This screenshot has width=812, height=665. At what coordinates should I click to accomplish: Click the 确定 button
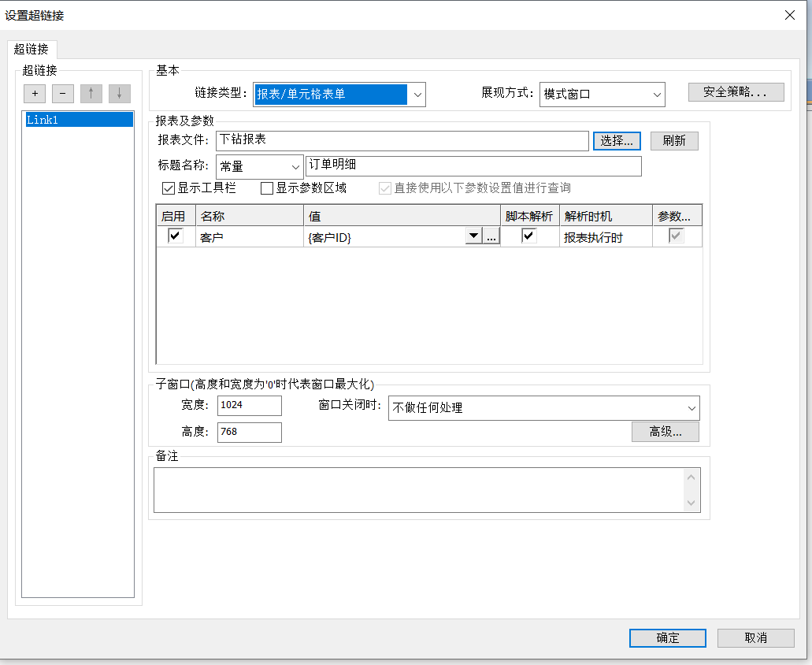[x=667, y=638]
